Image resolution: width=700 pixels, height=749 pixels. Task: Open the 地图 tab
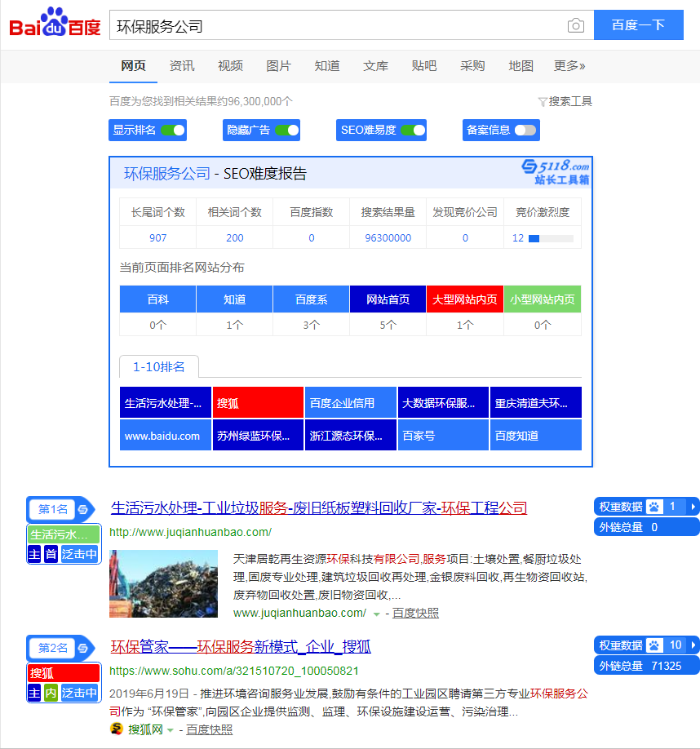tap(521, 66)
